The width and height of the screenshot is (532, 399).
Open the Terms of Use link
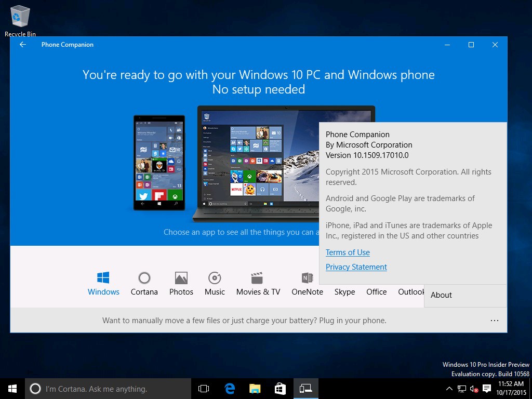(348, 252)
